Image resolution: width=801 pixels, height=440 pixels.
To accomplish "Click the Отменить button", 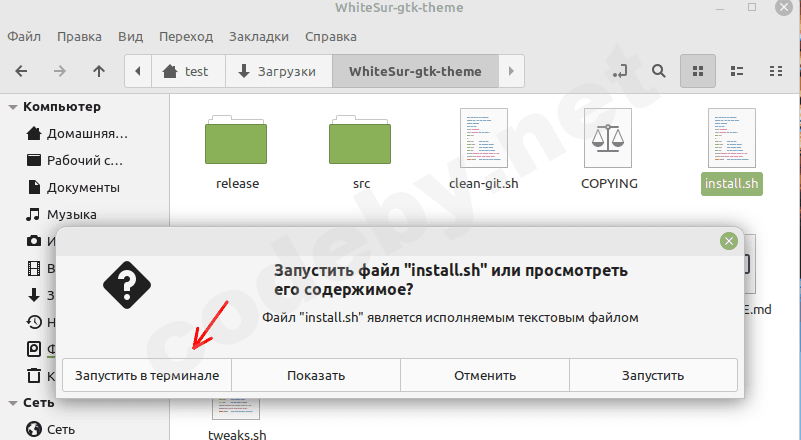I will tap(485, 375).
